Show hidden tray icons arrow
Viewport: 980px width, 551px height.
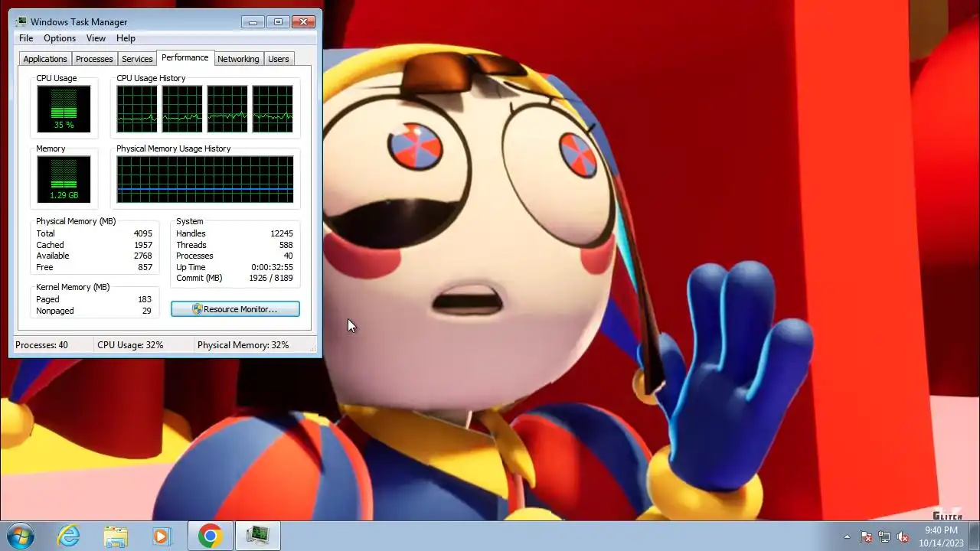point(847,536)
